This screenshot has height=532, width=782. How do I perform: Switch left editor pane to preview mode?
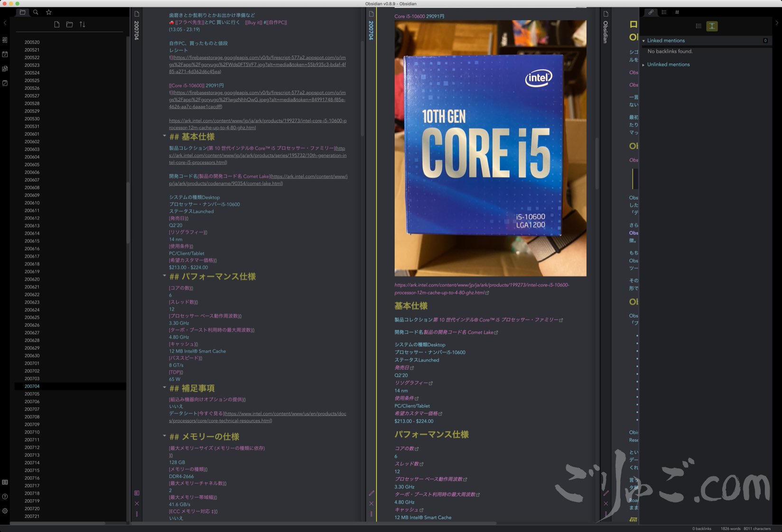point(137,493)
